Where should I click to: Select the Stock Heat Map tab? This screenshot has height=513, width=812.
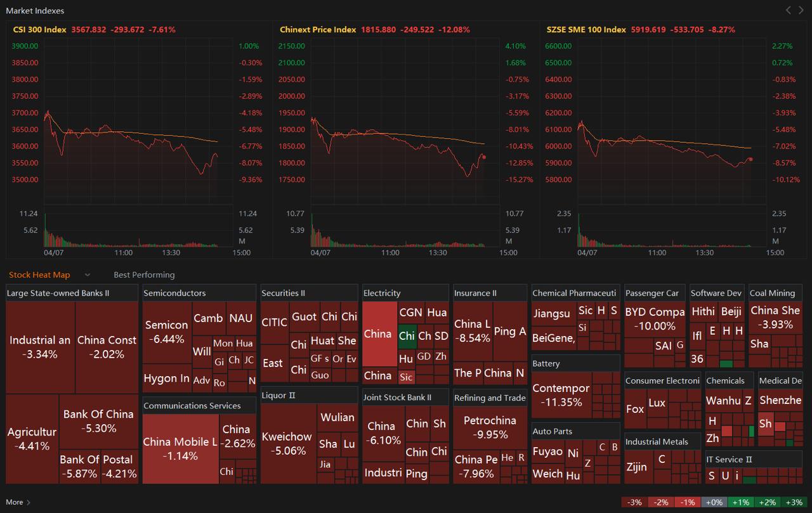point(39,275)
